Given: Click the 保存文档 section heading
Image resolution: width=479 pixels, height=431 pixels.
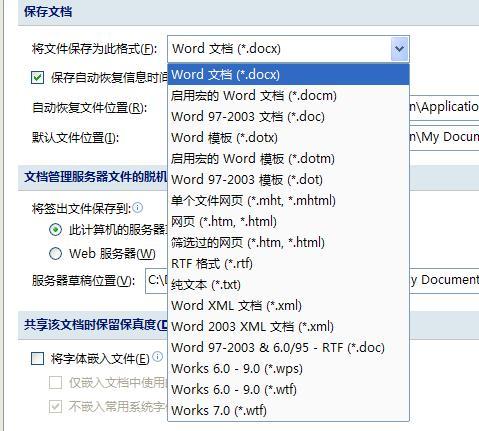Looking at the screenshot, I should pyautogui.click(x=48, y=12).
